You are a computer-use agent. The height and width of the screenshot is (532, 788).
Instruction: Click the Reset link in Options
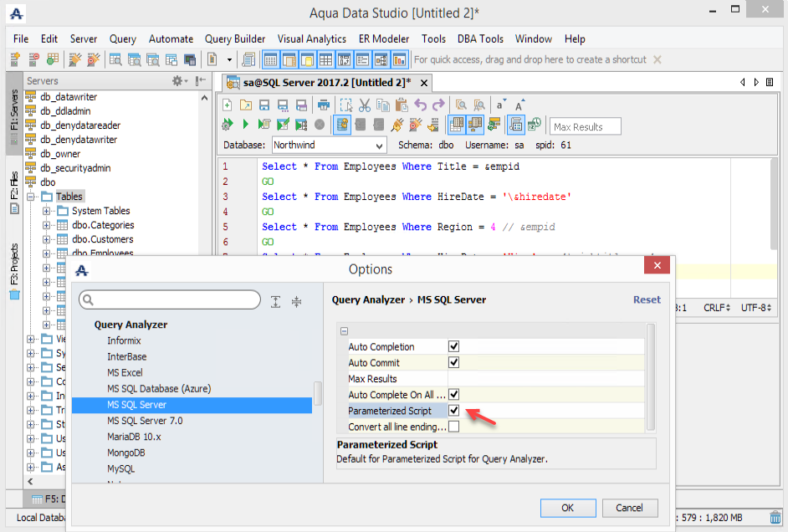point(646,299)
